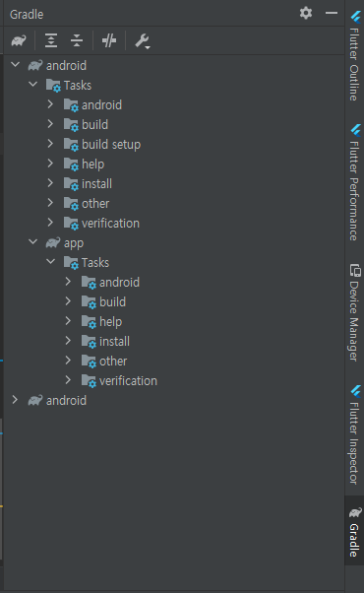Screen dimensions: 364x593
Task: Select 'other' text under top Tasks
Action: tap(95, 204)
